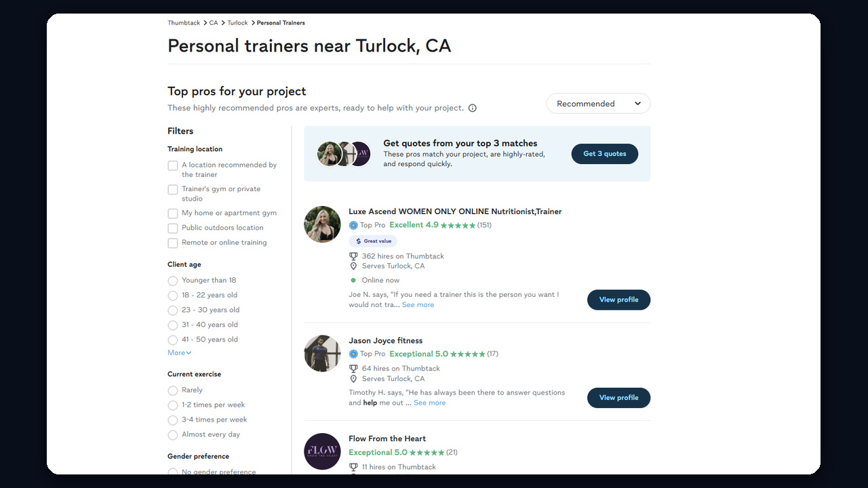Choose '23 - 30 years old' age range

pyautogui.click(x=173, y=310)
